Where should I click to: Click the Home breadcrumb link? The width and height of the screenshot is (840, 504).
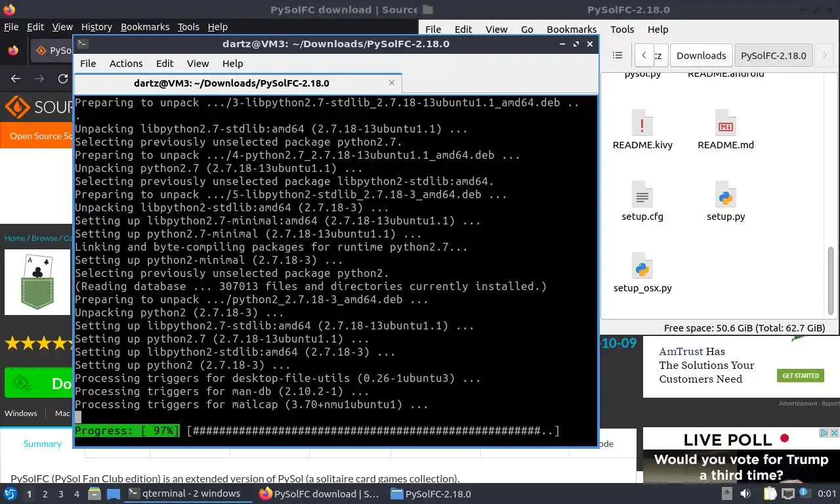pos(14,238)
